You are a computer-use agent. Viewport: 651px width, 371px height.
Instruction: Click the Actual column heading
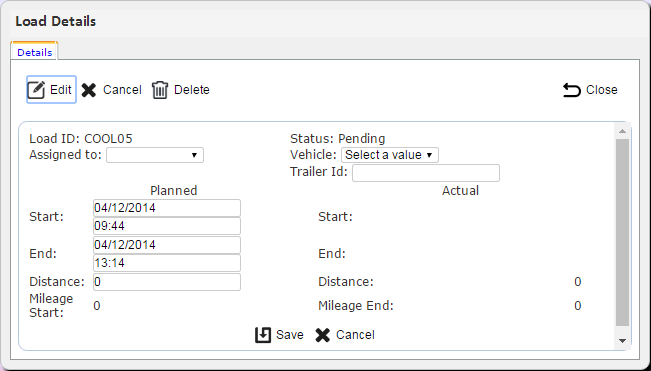[460, 190]
